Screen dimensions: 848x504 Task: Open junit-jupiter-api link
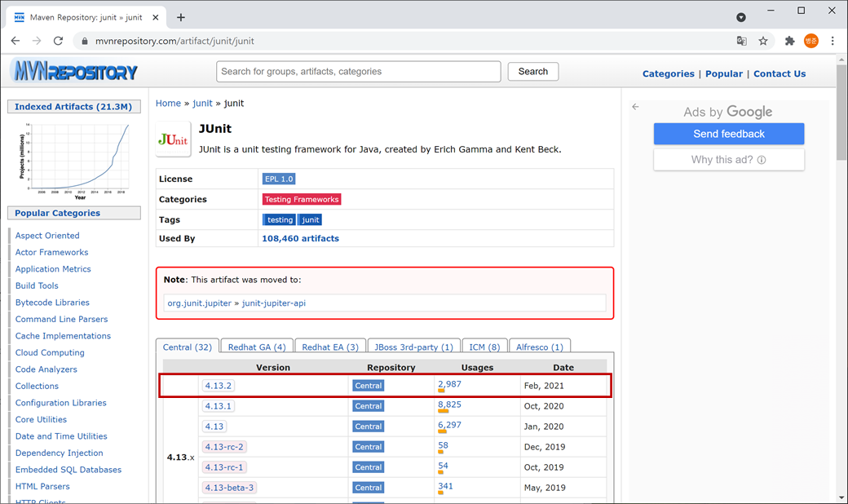(x=274, y=303)
